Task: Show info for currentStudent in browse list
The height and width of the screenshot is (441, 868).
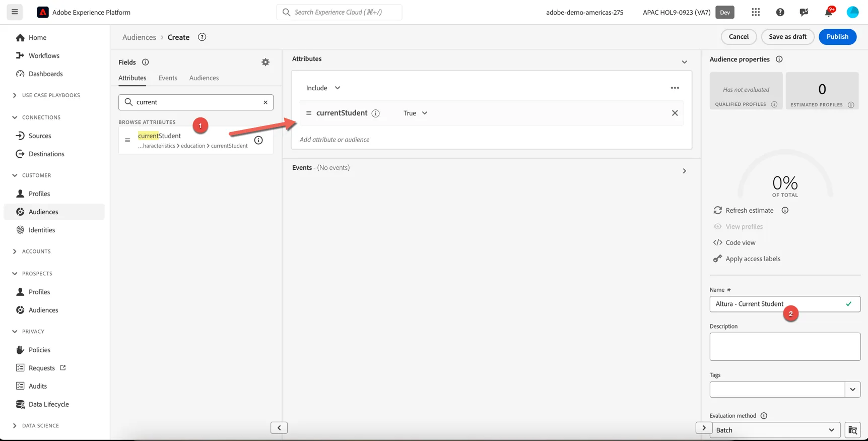Action: tap(258, 140)
